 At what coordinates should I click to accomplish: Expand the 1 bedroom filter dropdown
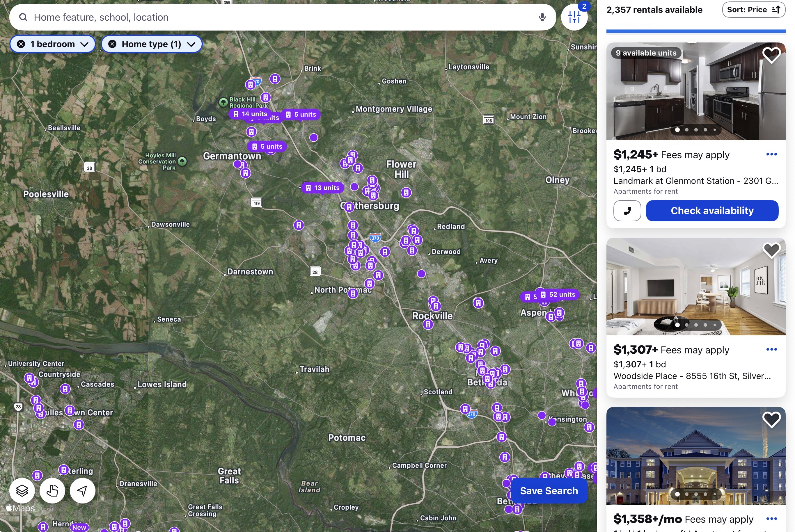click(x=84, y=45)
